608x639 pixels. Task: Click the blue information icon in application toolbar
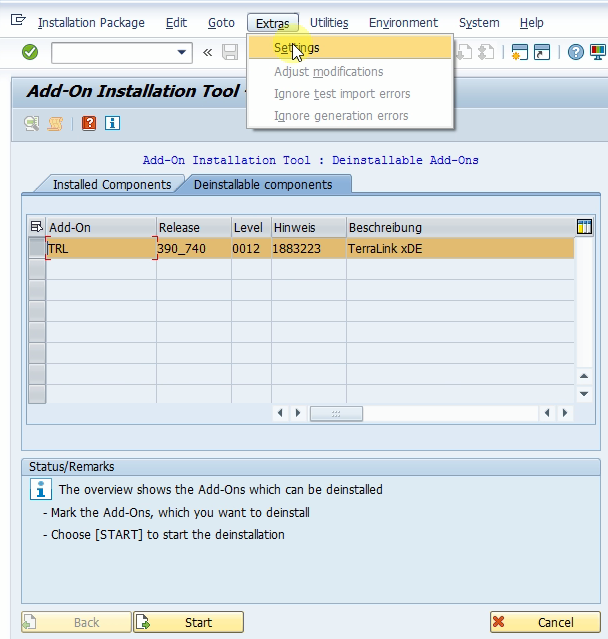click(112, 123)
